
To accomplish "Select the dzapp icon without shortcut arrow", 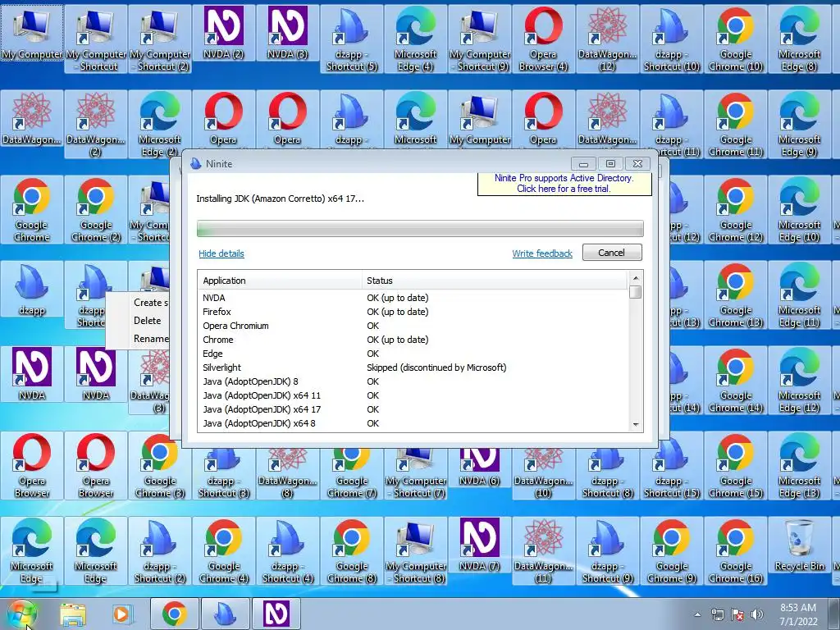I will (32, 290).
